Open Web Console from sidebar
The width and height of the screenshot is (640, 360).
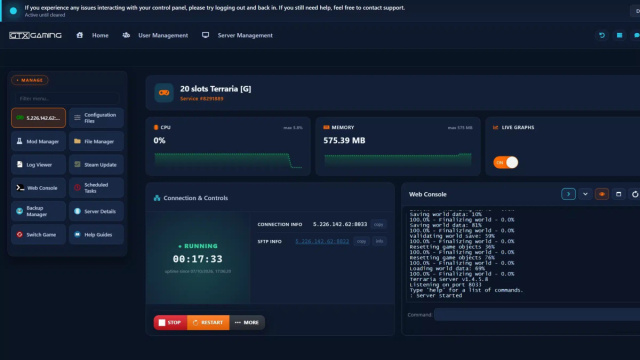click(38, 188)
